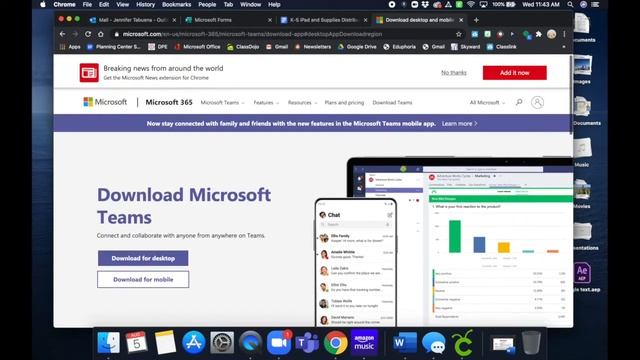The width and height of the screenshot is (640, 360).
Task: Click the Microsoft logo
Action: (105, 102)
